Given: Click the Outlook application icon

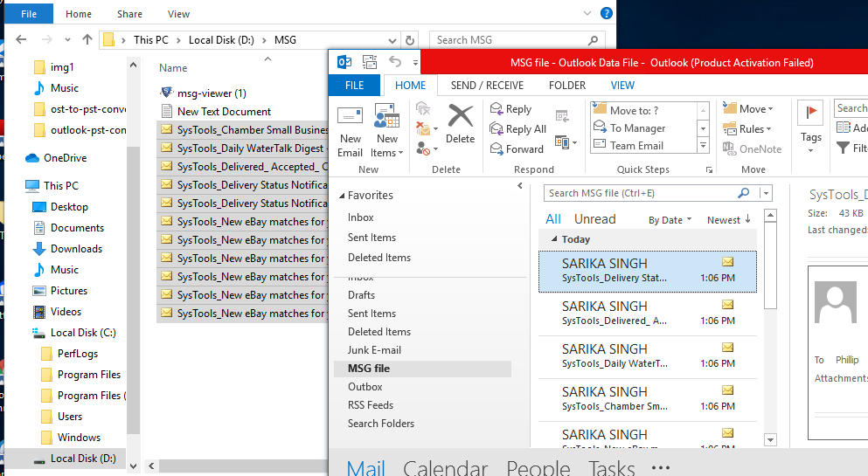Looking at the screenshot, I should [344, 61].
